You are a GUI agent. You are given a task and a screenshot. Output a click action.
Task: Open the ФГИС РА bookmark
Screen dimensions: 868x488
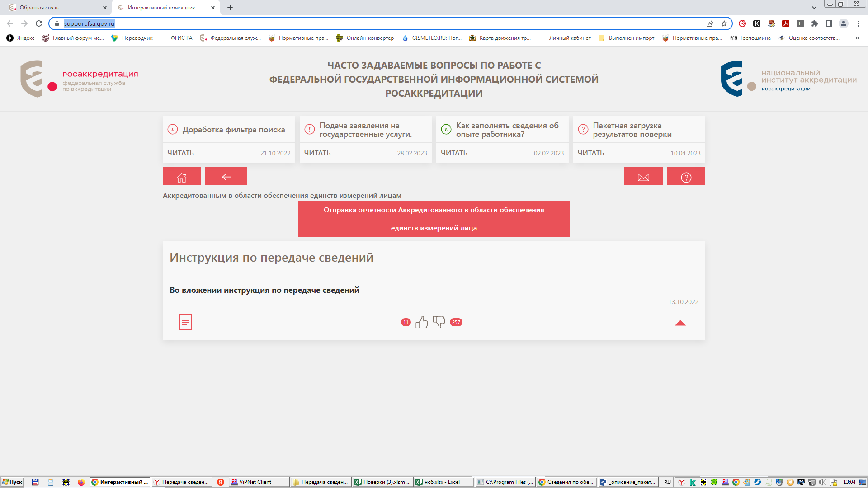pyautogui.click(x=181, y=38)
